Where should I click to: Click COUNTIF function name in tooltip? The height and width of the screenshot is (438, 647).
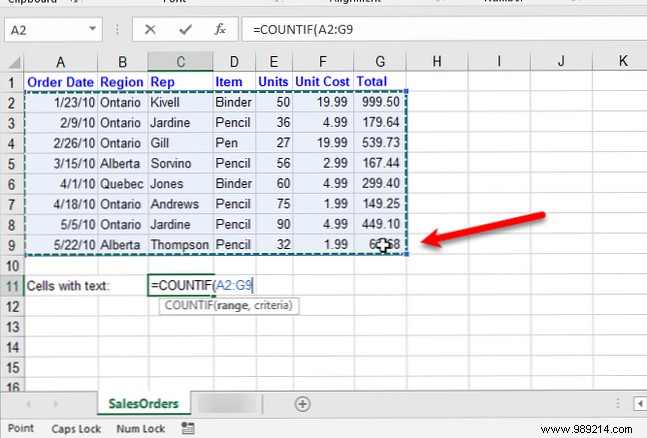pos(189,305)
